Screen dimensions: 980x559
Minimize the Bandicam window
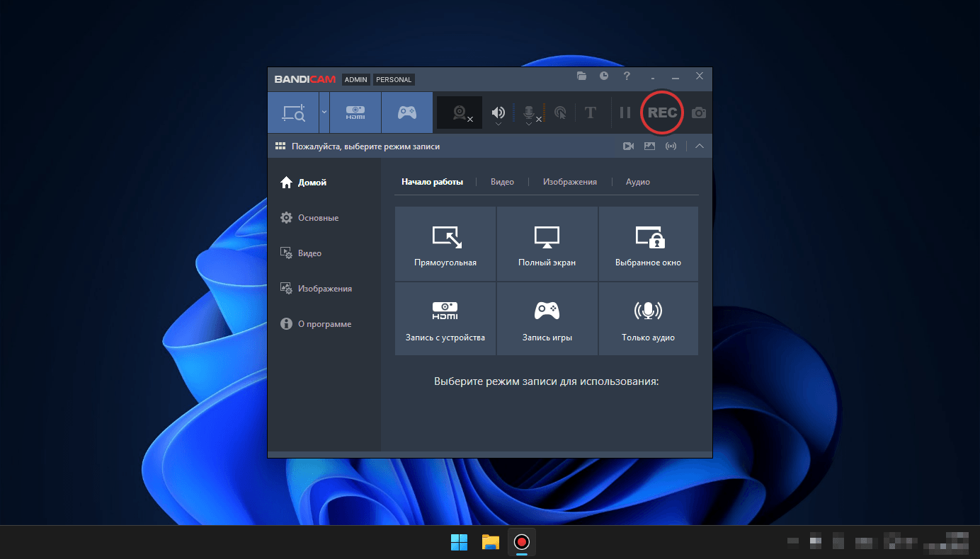coord(676,76)
